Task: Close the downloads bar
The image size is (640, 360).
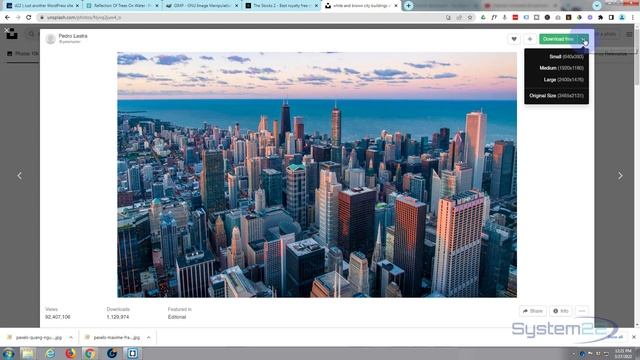Action: pyautogui.click(x=633, y=337)
